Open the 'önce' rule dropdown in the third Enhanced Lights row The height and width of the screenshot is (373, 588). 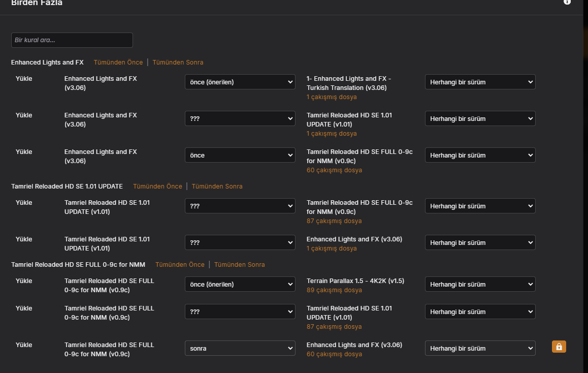(x=240, y=155)
